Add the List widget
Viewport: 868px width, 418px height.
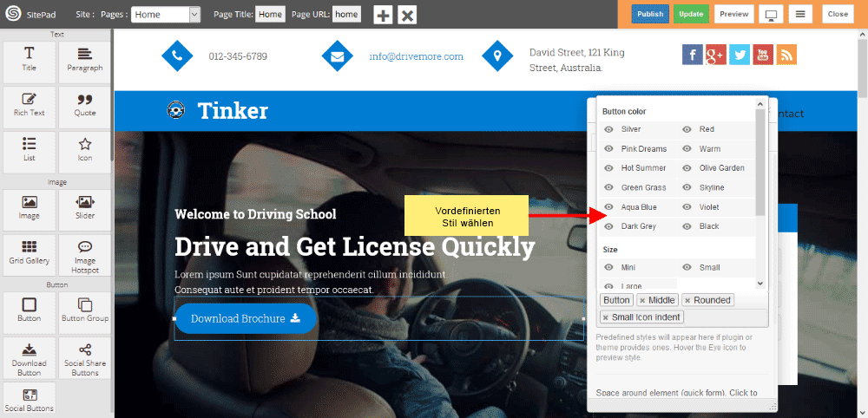point(30,152)
